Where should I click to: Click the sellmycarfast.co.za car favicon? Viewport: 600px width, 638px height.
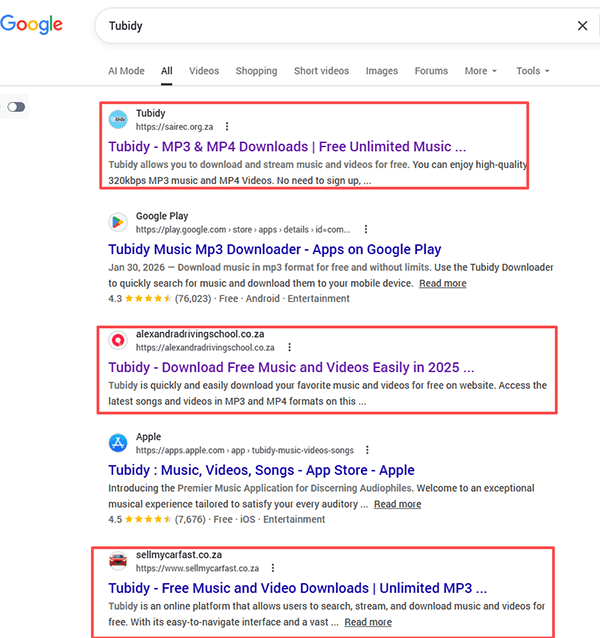[118, 561]
